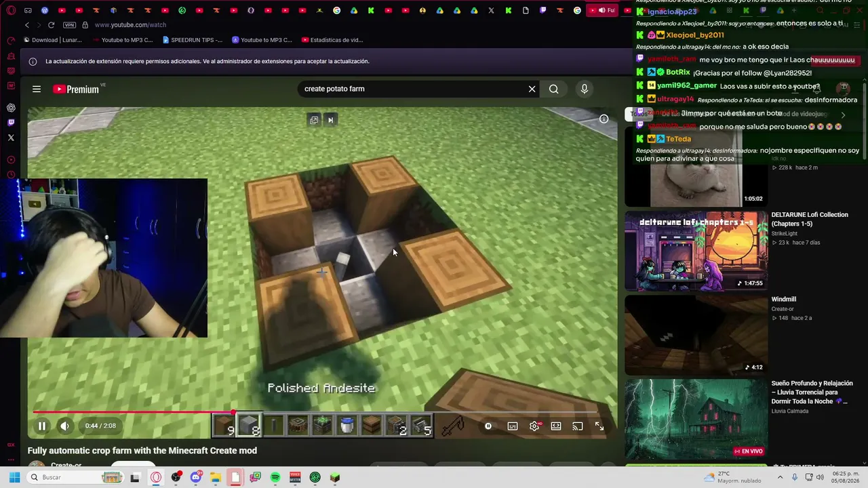The width and height of the screenshot is (868, 488).
Task: Open the 'Sueño Profundo y Relajación' live video
Action: pyautogui.click(x=696, y=419)
